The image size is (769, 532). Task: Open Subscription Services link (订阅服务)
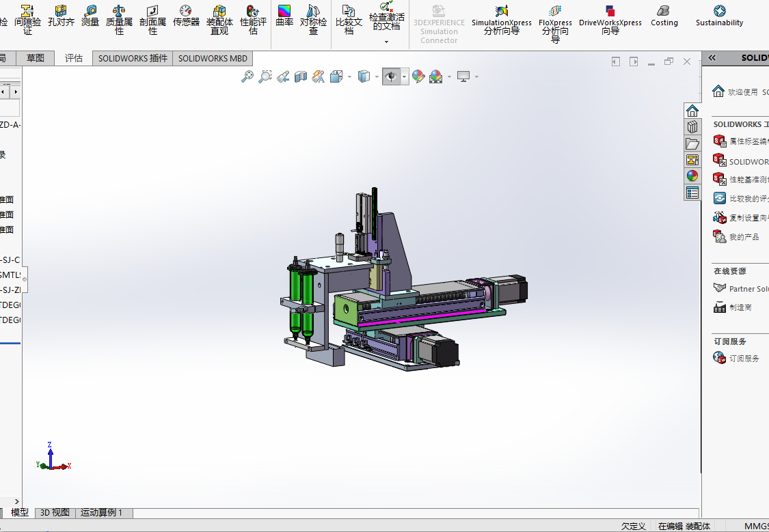[x=736, y=358]
